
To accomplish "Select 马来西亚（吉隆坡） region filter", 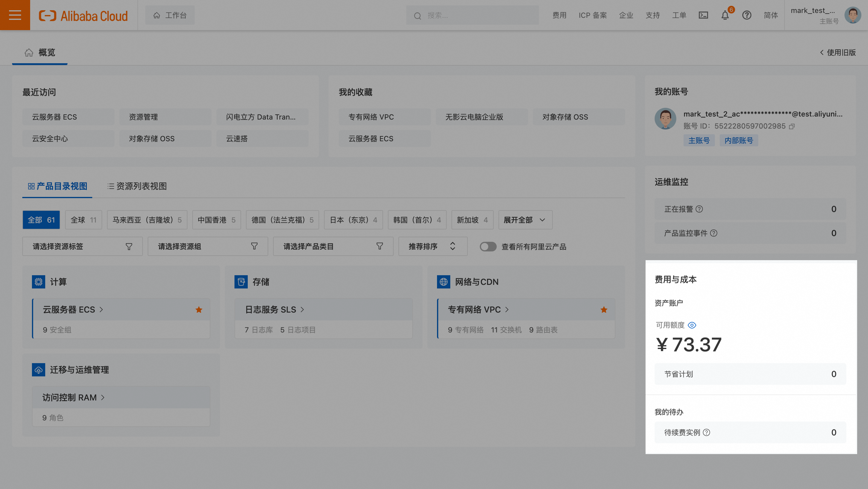I will point(147,220).
